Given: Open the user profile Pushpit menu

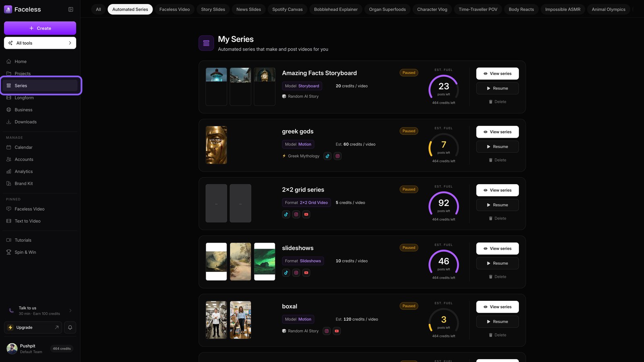Looking at the screenshot, I should pyautogui.click(x=40, y=349).
